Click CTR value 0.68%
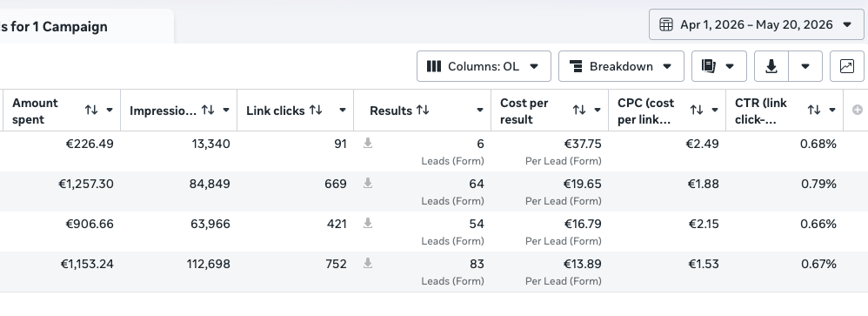 818,145
